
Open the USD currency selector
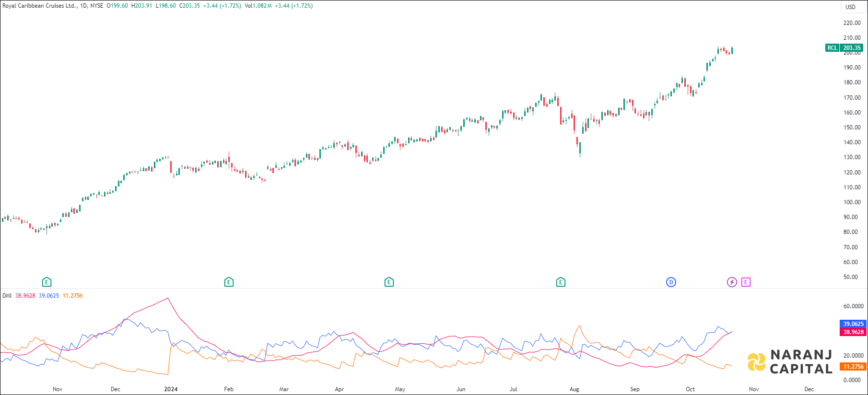click(x=850, y=7)
